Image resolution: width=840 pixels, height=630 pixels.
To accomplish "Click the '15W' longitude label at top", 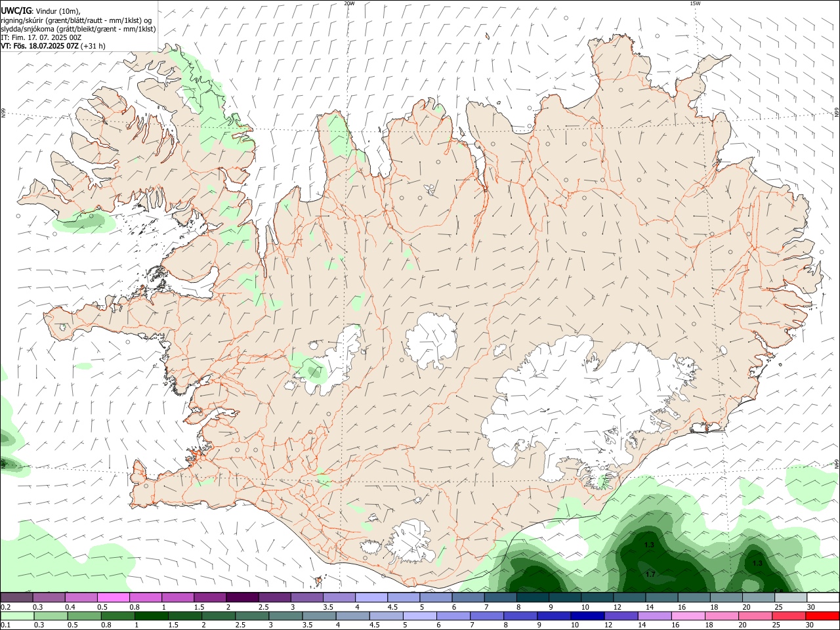I will point(695,3).
